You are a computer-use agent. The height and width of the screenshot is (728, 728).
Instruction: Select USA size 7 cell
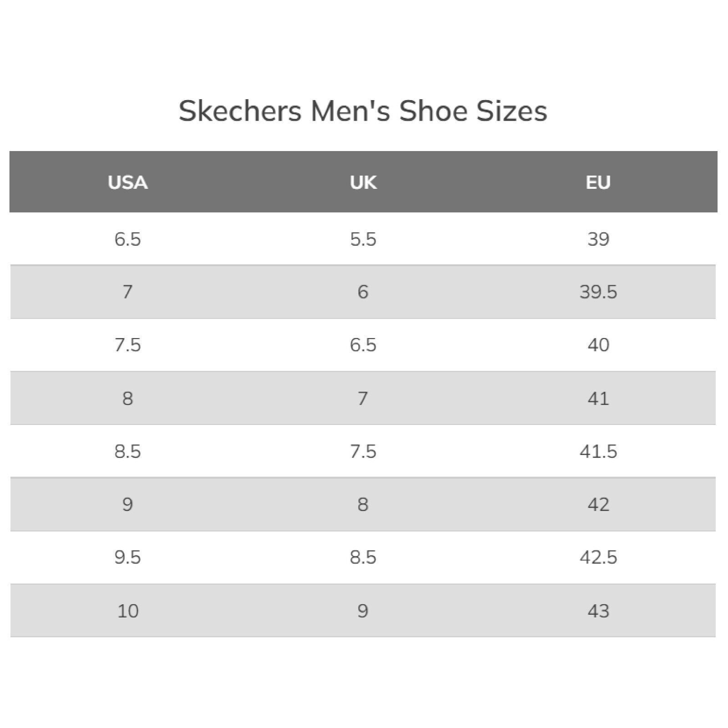pos(127,292)
